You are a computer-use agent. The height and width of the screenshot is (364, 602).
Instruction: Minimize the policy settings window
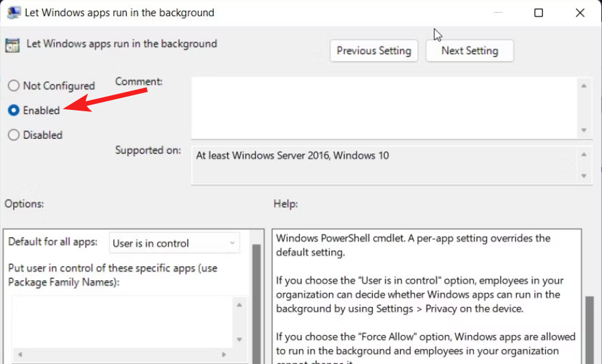[497, 13]
